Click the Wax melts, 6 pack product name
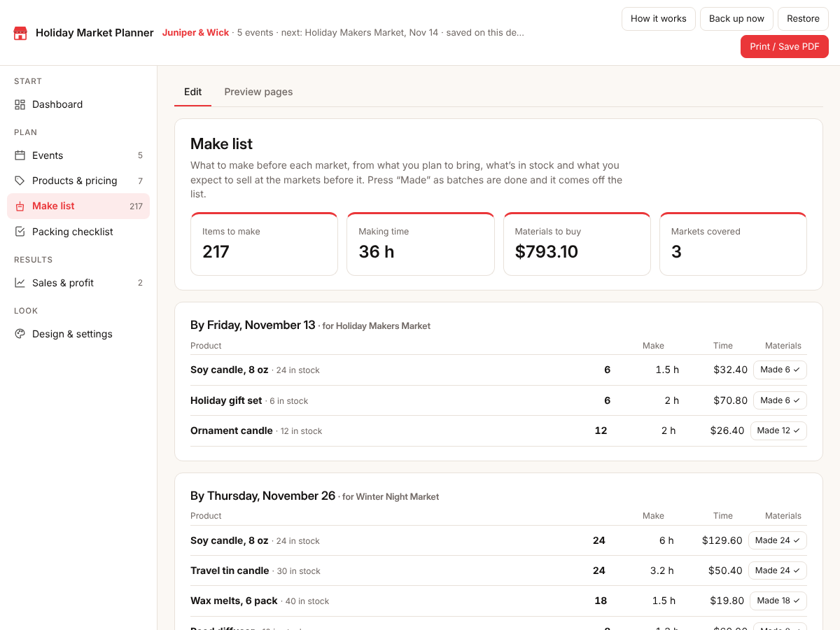 point(234,601)
